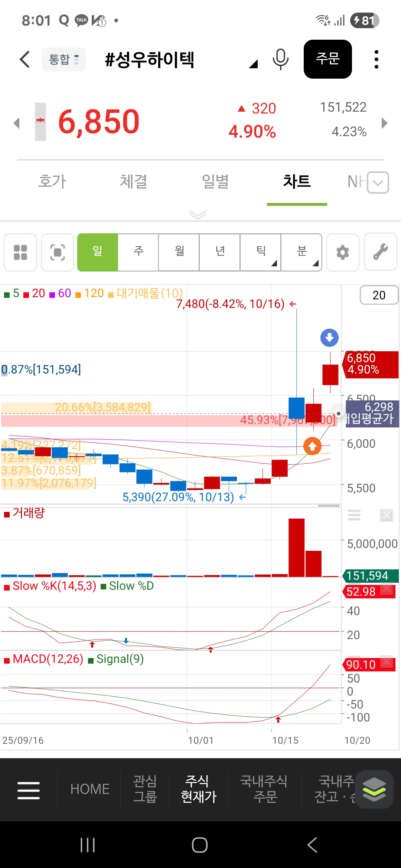This screenshot has height=868, width=401.
Task: Tap the floating green layers icon
Action: (x=374, y=789)
